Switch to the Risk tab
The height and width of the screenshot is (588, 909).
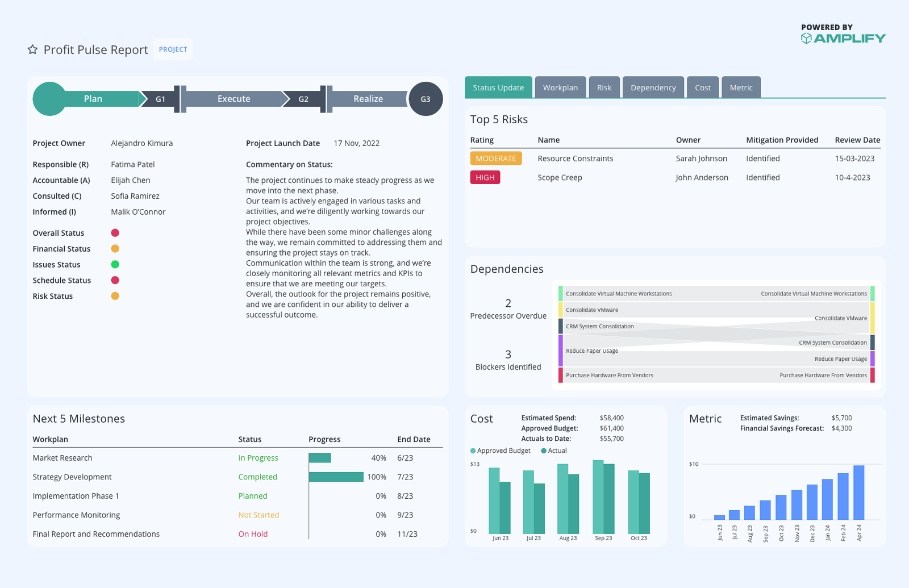click(x=604, y=87)
